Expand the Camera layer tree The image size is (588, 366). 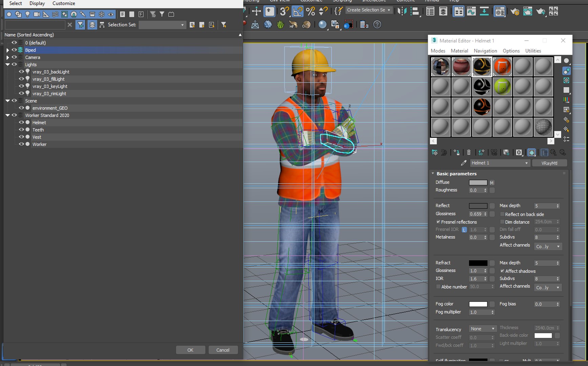tap(7, 57)
